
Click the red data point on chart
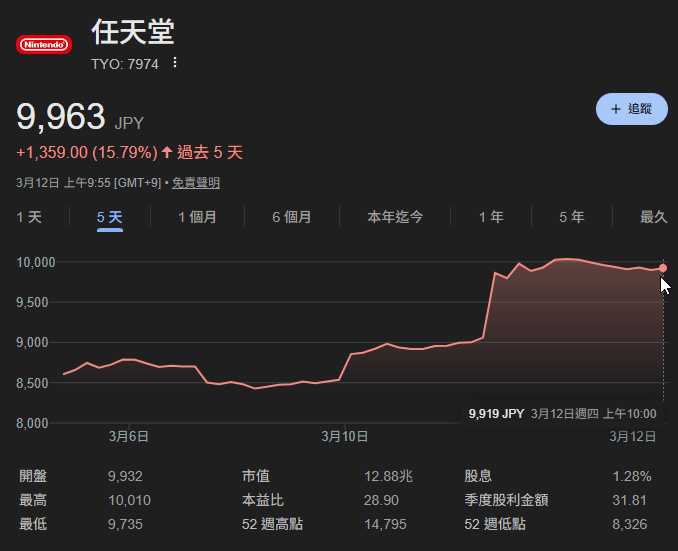(663, 268)
